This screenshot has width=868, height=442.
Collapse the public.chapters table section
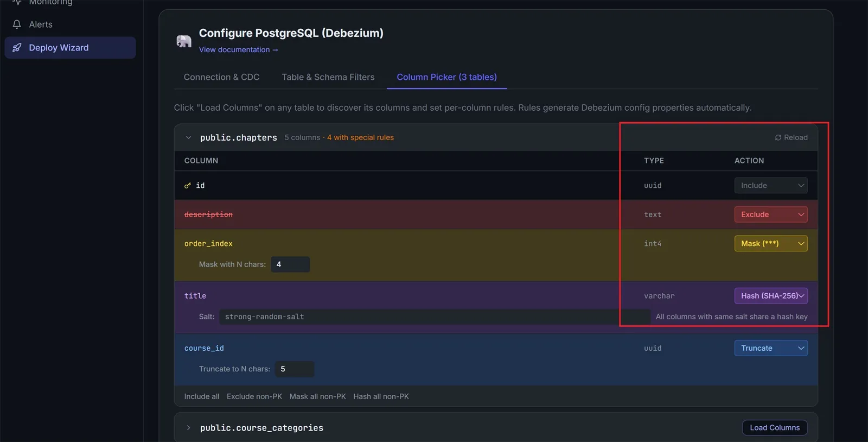[188, 138]
